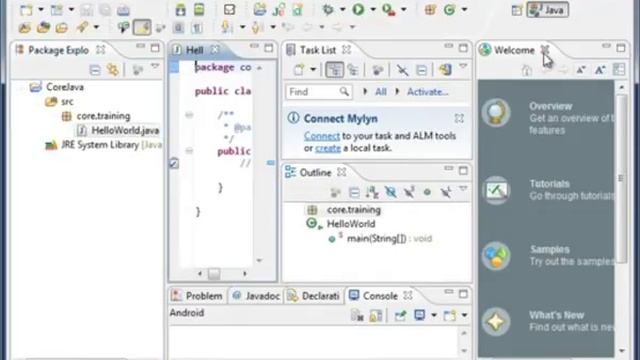Click the Run External Tools icon
Image resolution: width=640 pixels, height=360 pixels.
click(388, 9)
